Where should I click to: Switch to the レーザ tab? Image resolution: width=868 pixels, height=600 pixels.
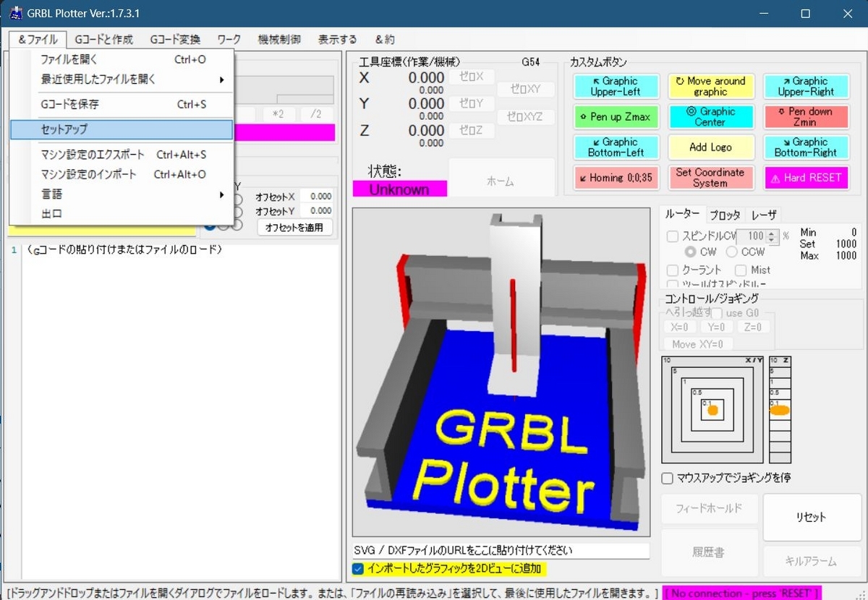point(763,215)
